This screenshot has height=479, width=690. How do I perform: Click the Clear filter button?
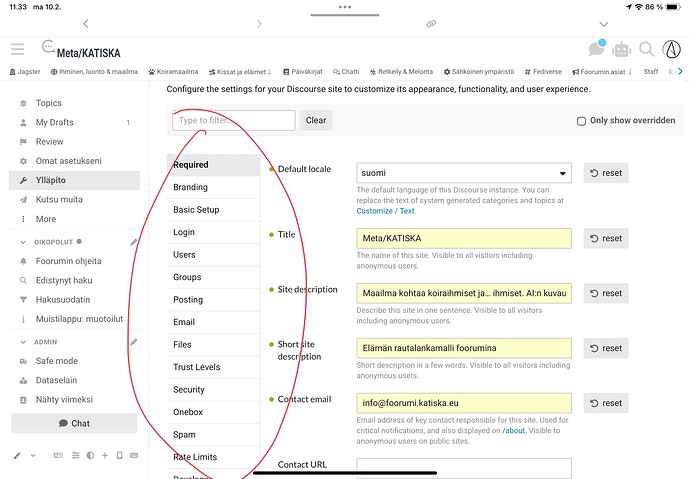pos(316,121)
